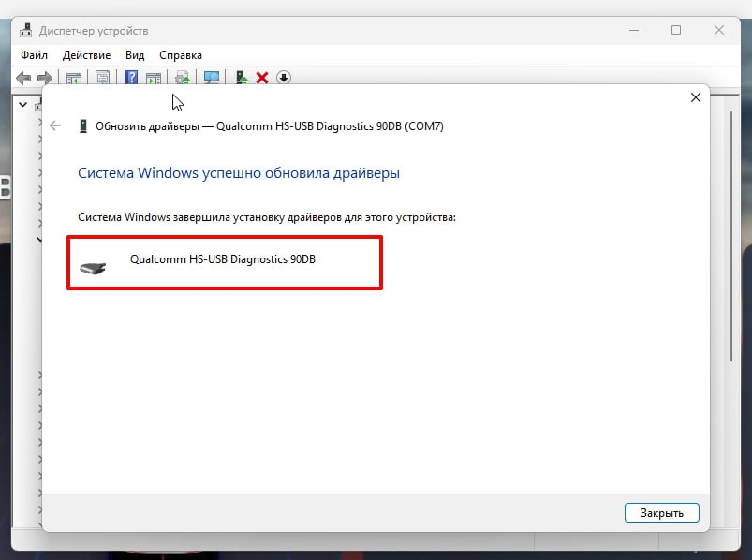
Task: Collapse the root node chevron in device tree
Action: point(22,104)
